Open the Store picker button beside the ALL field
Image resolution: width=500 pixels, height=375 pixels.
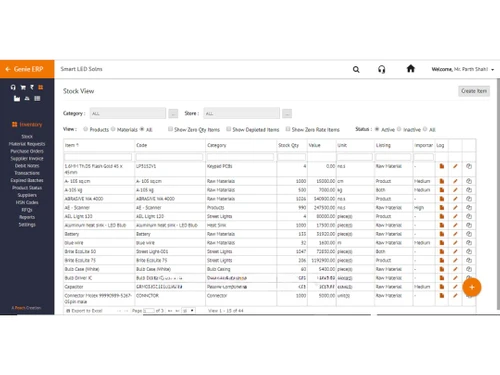point(287,114)
